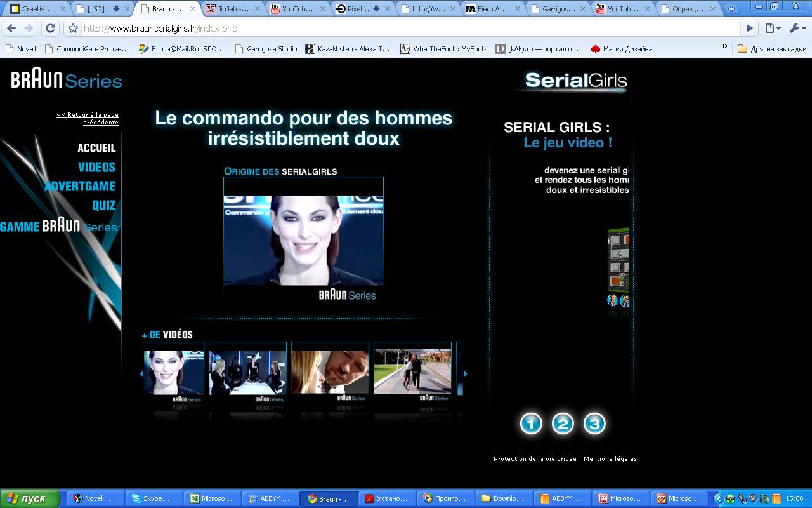Select circle number 3 in the game panel
This screenshot has width=812, height=508.
(594, 424)
